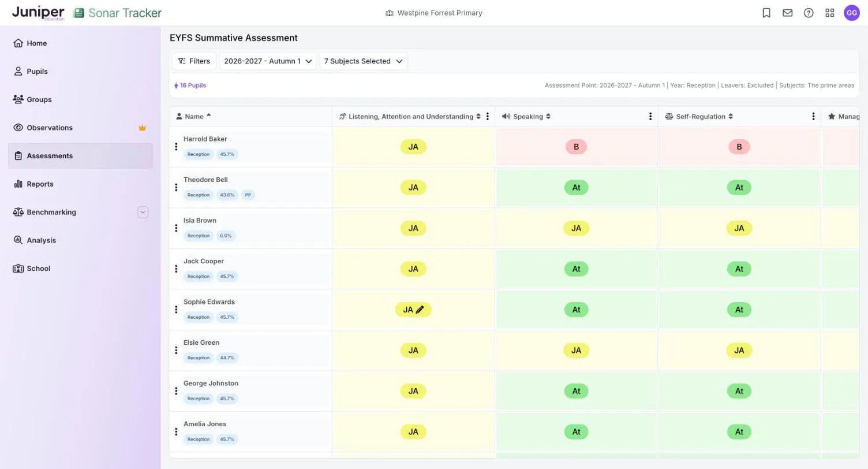Screen dimensions: 868x469
Task: Open Speaking column options menu
Action: click(x=650, y=116)
